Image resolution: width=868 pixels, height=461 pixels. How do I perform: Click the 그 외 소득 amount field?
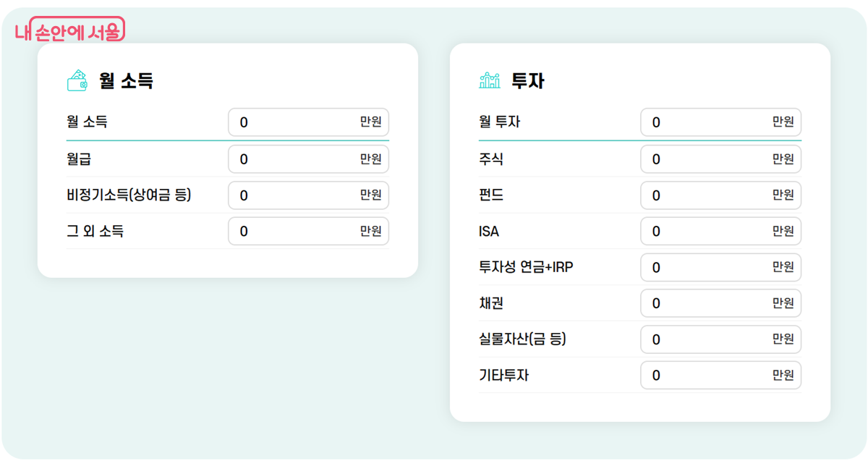[x=297, y=232]
